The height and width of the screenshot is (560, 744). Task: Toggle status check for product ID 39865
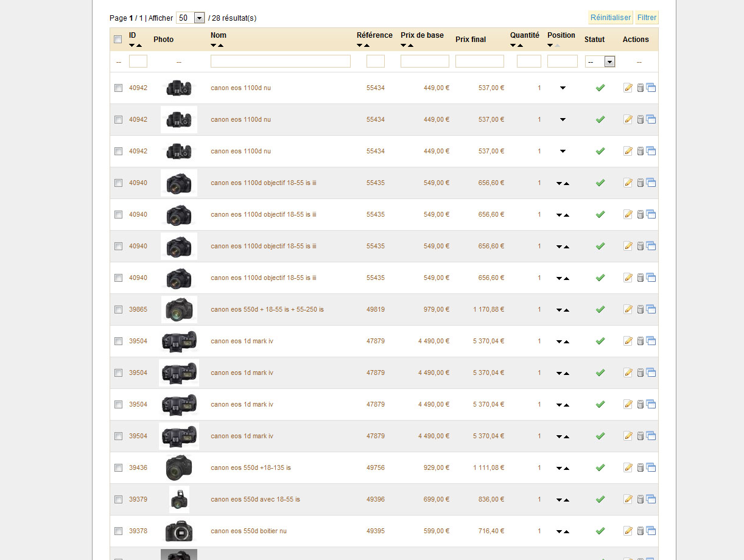(600, 309)
